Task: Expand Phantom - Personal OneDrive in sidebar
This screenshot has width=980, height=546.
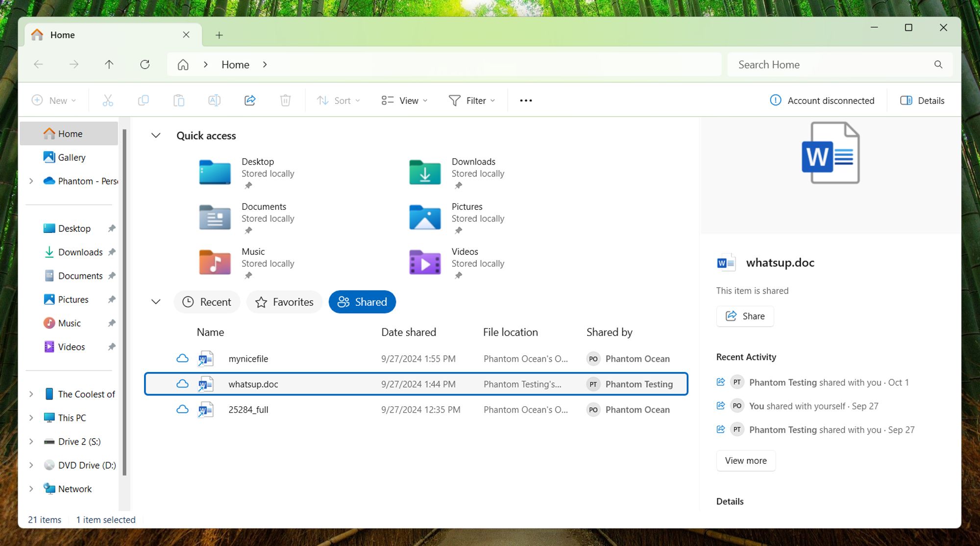Action: coord(31,181)
